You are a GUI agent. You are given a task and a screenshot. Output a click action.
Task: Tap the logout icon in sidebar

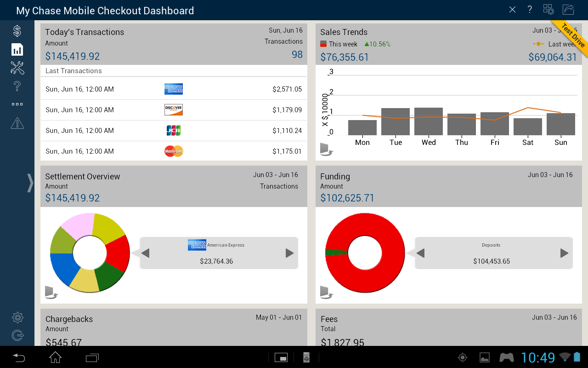click(x=17, y=336)
